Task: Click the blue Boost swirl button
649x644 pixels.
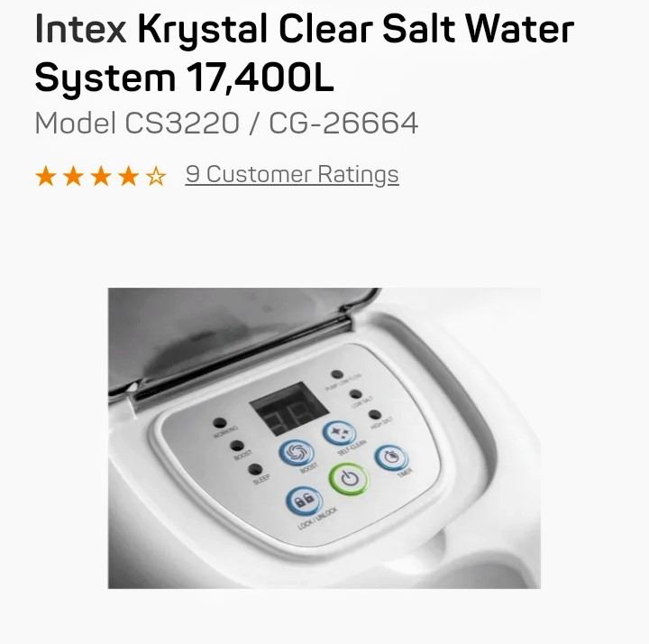Action: 297,452
